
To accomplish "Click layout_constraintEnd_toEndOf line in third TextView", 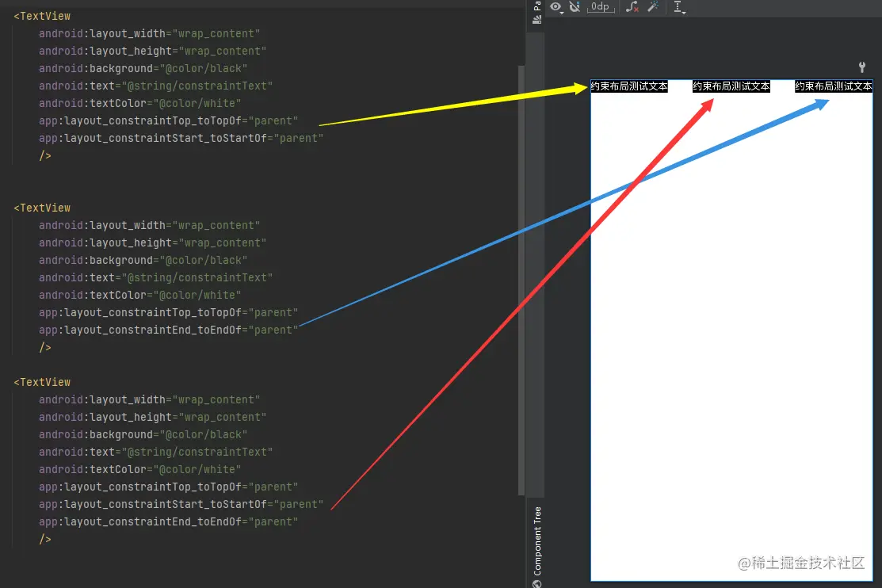I will pos(168,521).
